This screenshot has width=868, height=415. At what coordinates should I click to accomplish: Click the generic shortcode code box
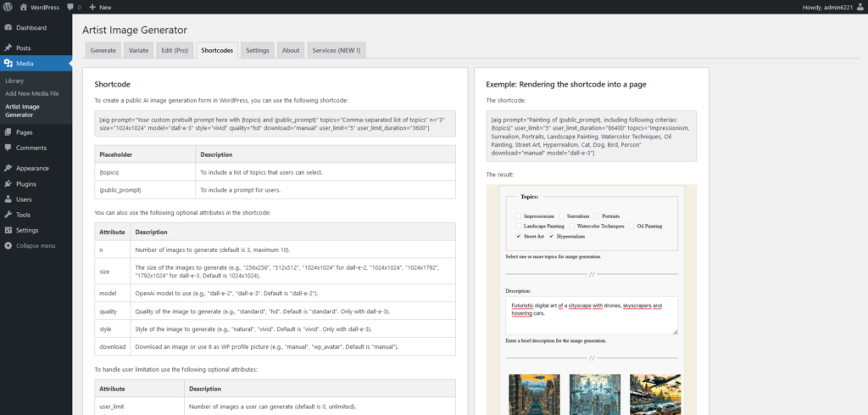[x=275, y=124]
